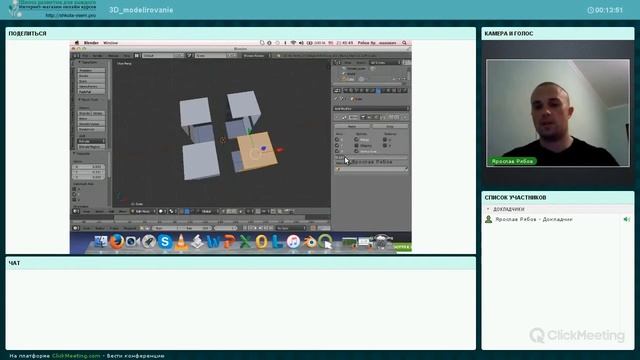Viewport: 640px width, 360px height.
Task: Open the Window menu in Mac menu bar
Action: (x=111, y=43)
